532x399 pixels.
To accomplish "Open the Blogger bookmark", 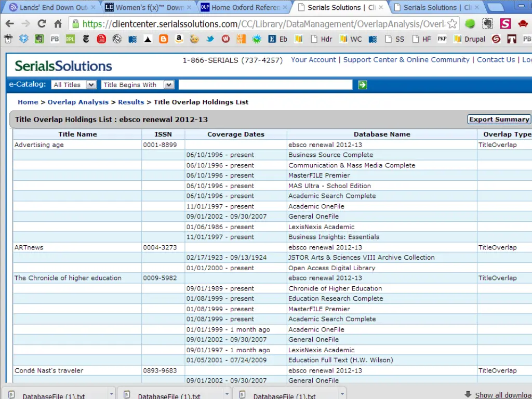I will pyautogui.click(x=164, y=39).
